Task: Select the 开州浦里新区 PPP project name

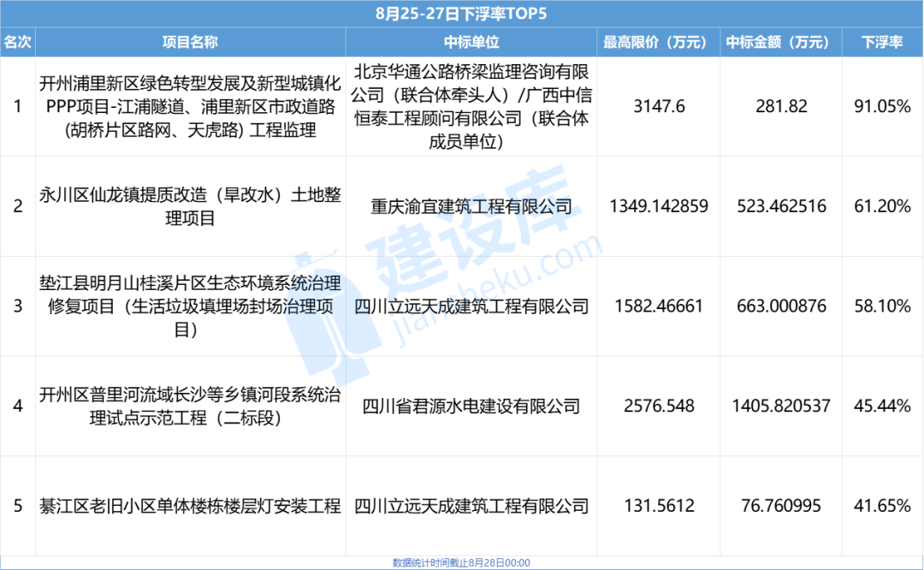Action: [187, 106]
